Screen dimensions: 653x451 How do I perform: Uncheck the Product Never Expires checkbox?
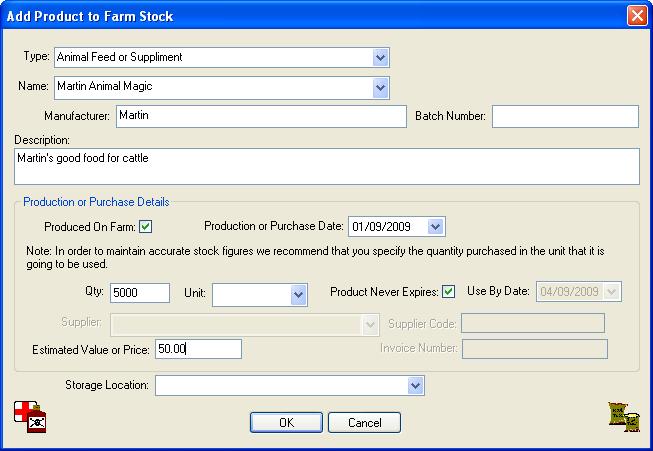click(x=449, y=292)
